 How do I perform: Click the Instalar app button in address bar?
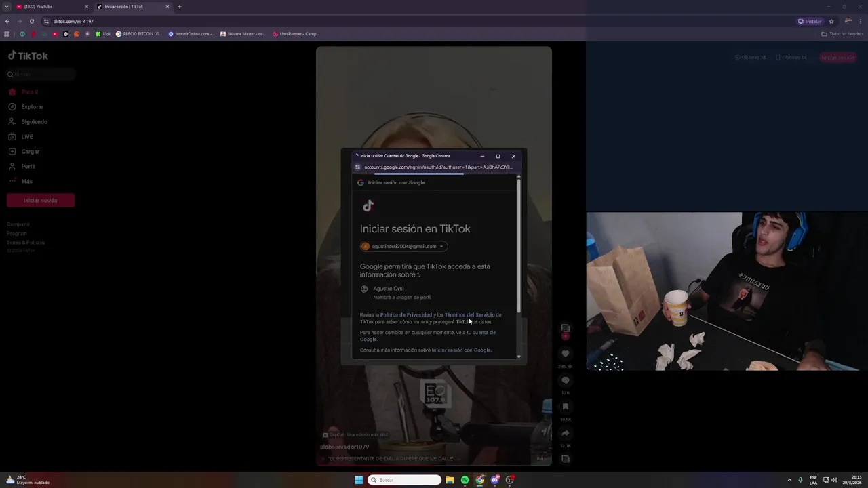tap(810, 21)
